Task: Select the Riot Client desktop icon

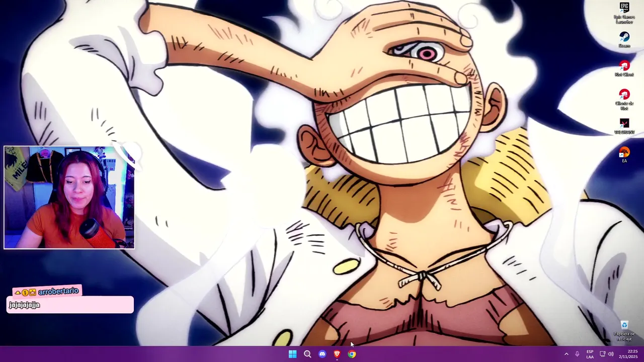Action: [x=624, y=69]
